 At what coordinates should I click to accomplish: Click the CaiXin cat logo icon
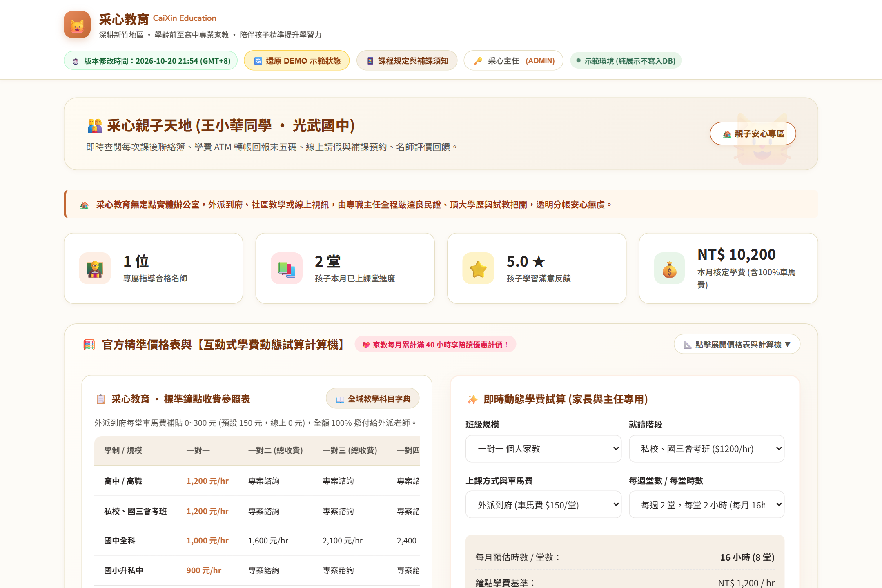pos(77,25)
